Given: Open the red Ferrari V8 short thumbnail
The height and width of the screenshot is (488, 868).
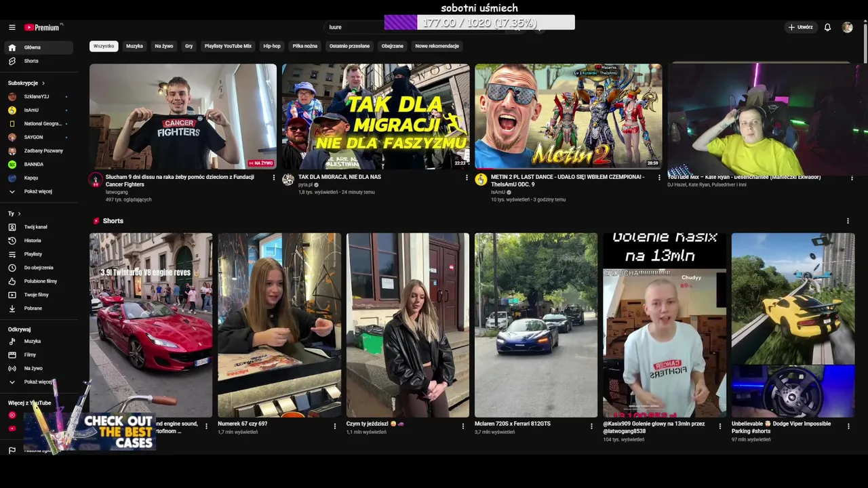Looking at the screenshot, I should pos(151,325).
